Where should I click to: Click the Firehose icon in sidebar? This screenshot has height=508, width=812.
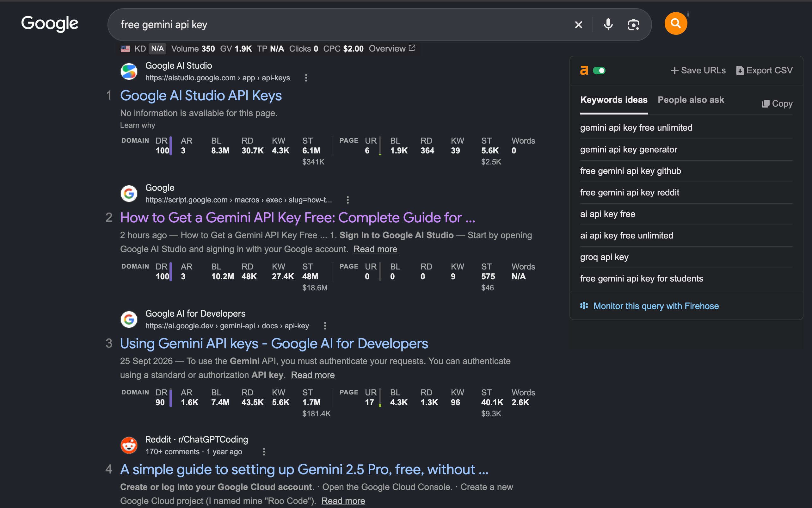tap(584, 306)
